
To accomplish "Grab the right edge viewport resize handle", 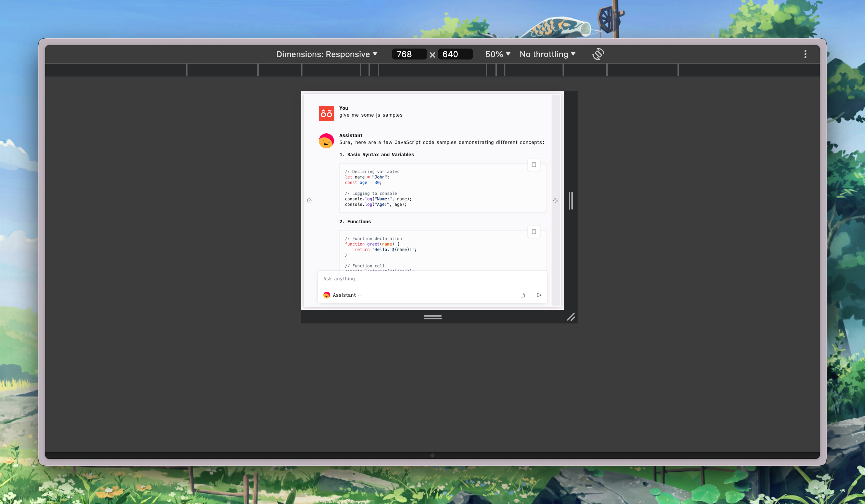I will point(570,200).
